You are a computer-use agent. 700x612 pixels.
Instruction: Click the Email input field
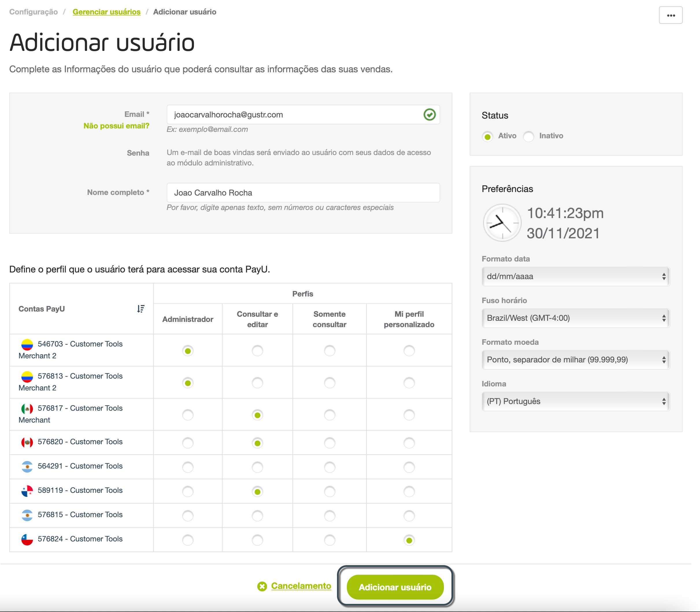tap(303, 115)
